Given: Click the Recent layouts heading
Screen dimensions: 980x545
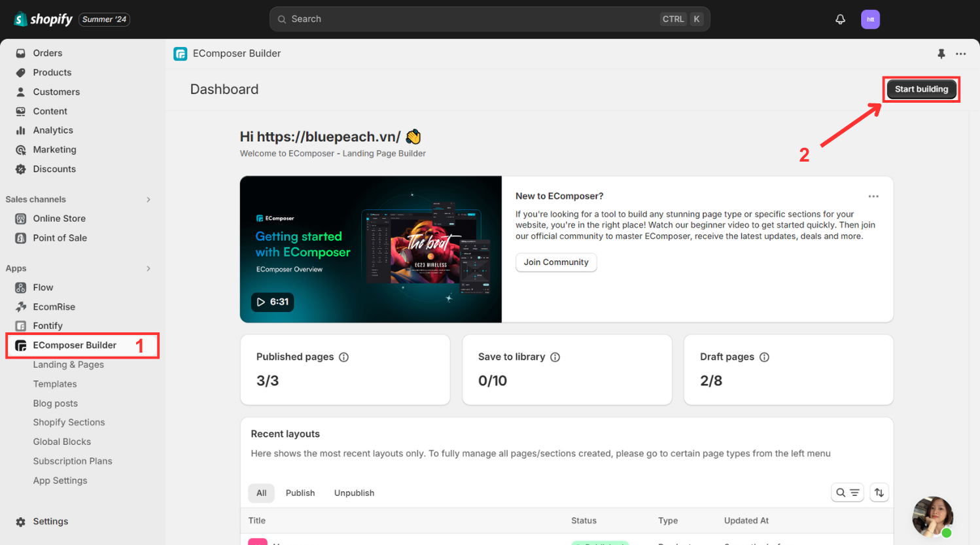Looking at the screenshot, I should [285, 434].
